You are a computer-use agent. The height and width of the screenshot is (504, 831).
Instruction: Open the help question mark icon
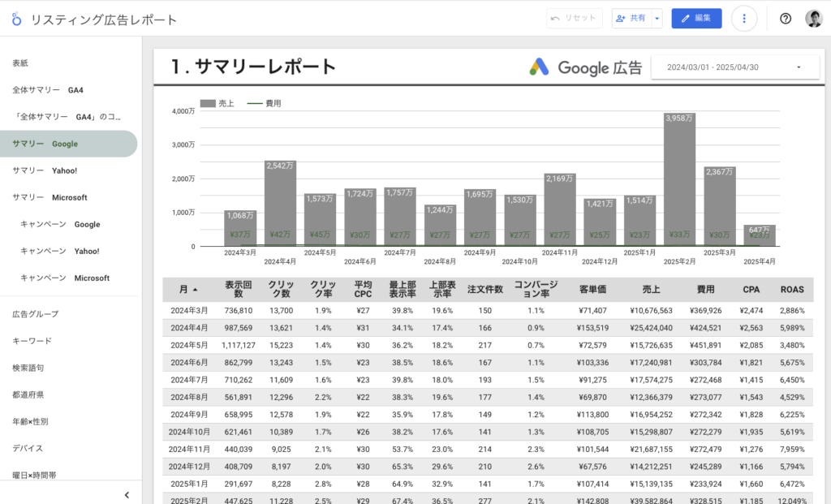[x=785, y=19]
